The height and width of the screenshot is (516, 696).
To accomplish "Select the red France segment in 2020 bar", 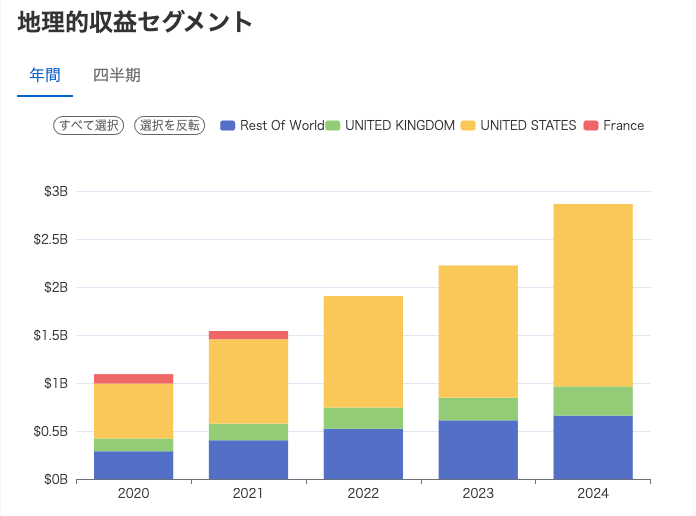I will (134, 379).
